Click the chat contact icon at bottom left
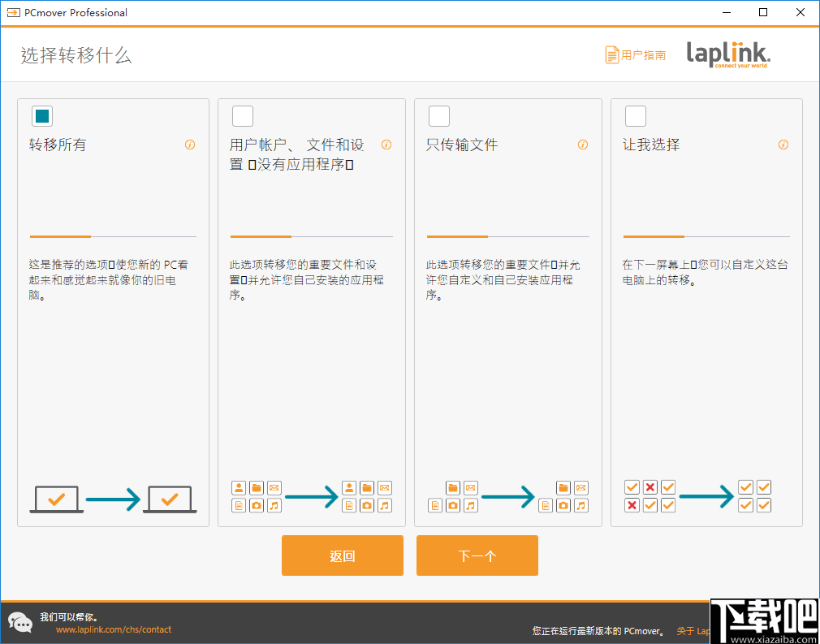This screenshot has height=644, width=820. tap(19, 622)
